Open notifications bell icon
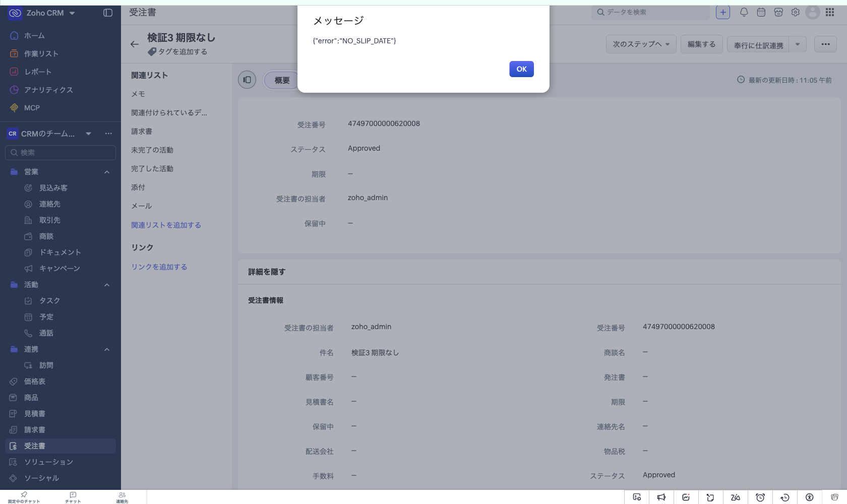This screenshot has width=847, height=504. 744,13
